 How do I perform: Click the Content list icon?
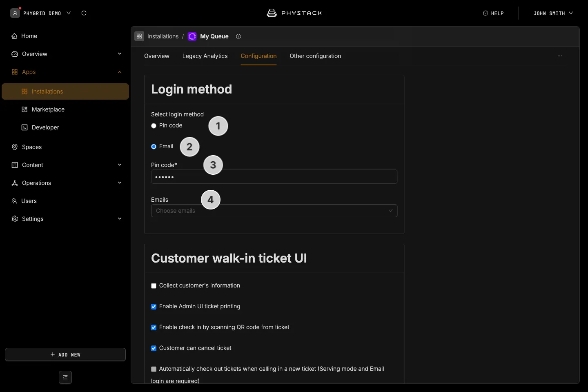[x=15, y=165]
